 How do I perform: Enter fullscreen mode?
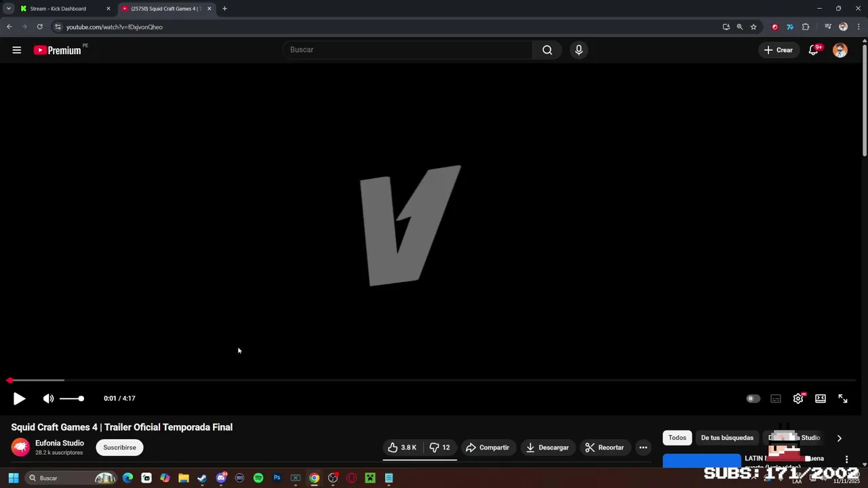coord(843,399)
